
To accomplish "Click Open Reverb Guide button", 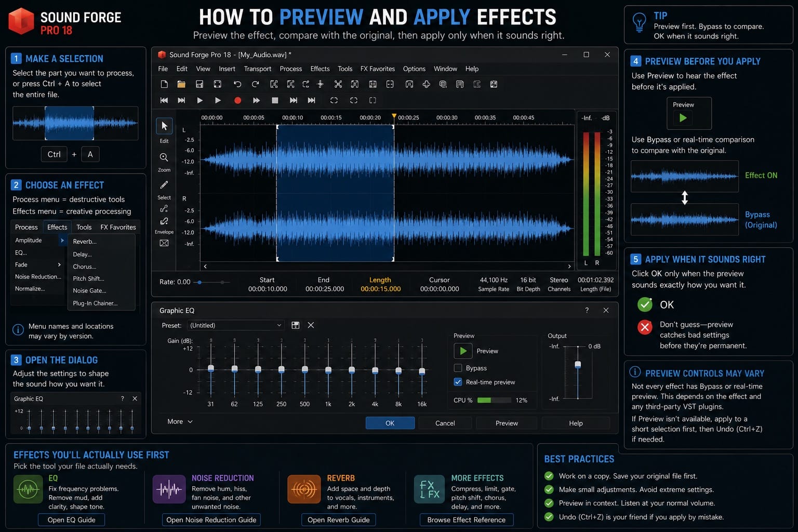I will pos(338,520).
